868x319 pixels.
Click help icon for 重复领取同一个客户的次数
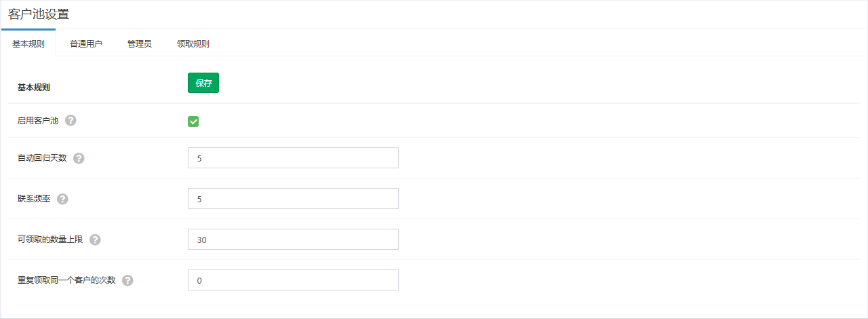pyautogui.click(x=127, y=280)
